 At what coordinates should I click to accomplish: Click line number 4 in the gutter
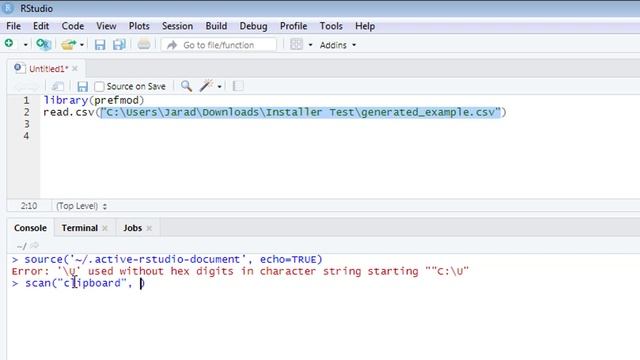pyautogui.click(x=27, y=136)
